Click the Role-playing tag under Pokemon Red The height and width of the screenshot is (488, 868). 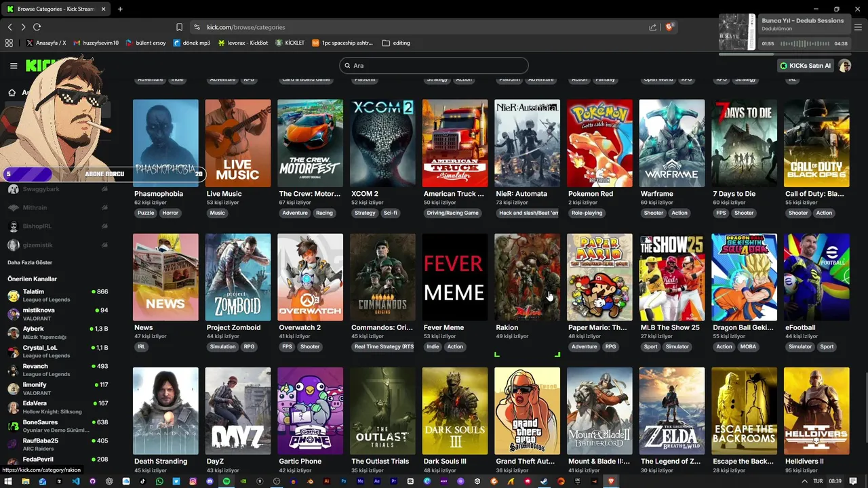(x=587, y=213)
